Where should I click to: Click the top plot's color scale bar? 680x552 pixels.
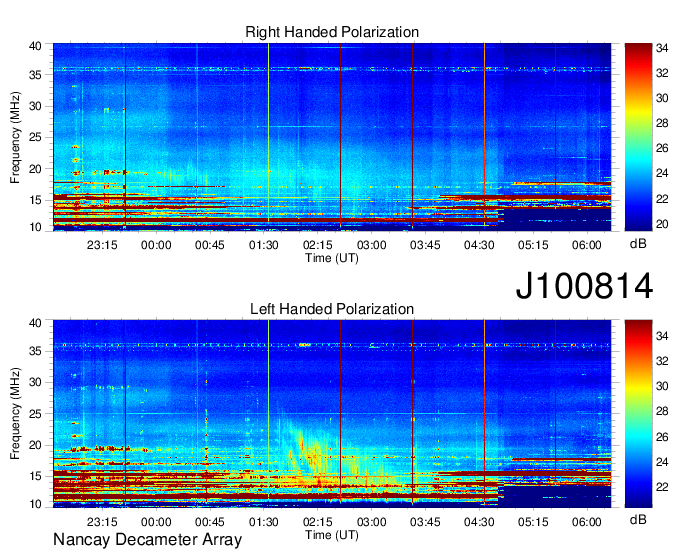pos(638,137)
